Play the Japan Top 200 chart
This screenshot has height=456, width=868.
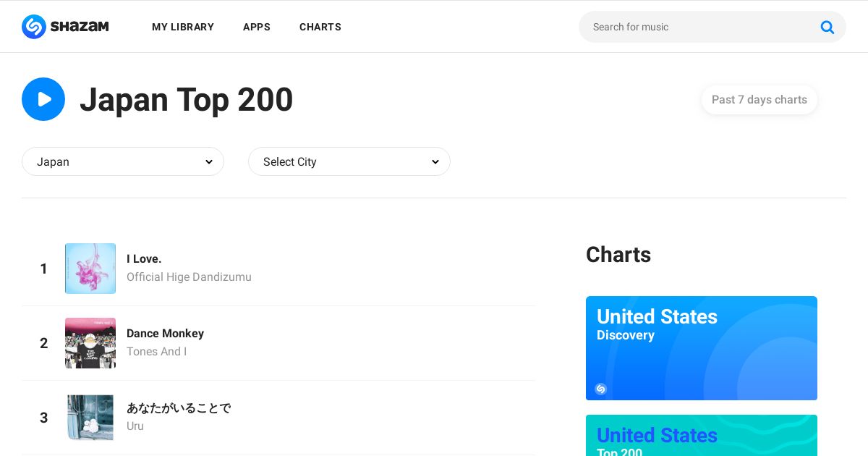(x=43, y=99)
